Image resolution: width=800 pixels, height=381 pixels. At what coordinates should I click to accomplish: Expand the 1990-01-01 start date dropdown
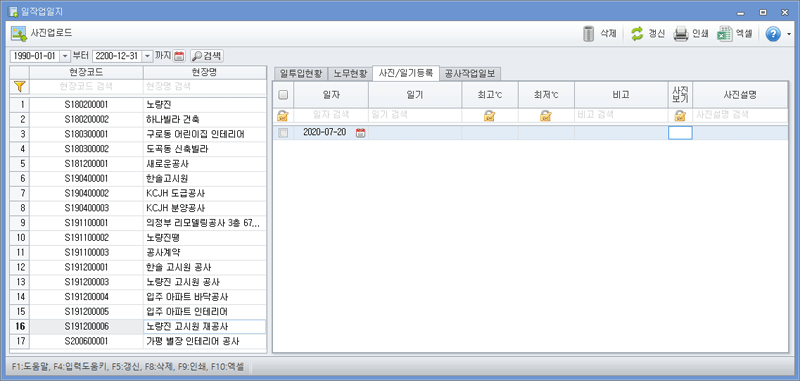(65, 56)
